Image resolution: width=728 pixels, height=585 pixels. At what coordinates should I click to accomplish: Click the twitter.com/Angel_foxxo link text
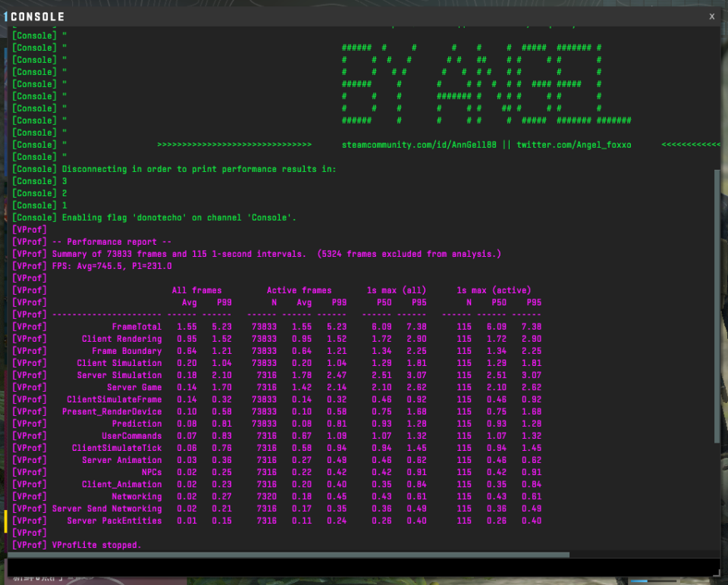point(573,145)
